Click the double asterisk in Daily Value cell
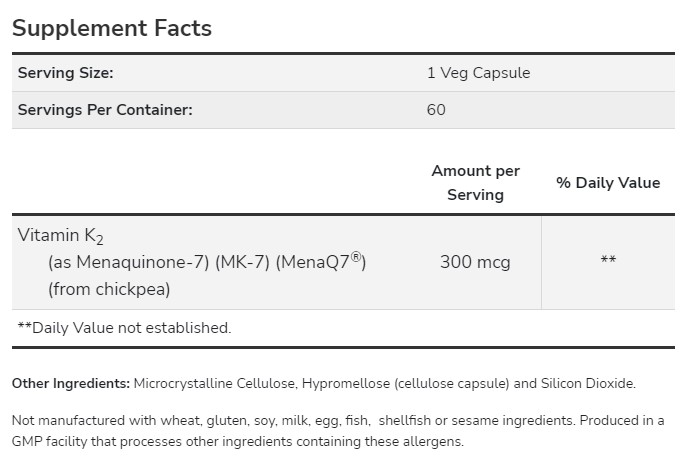The width and height of the screenshot is (684, 461). coord(608,263)
